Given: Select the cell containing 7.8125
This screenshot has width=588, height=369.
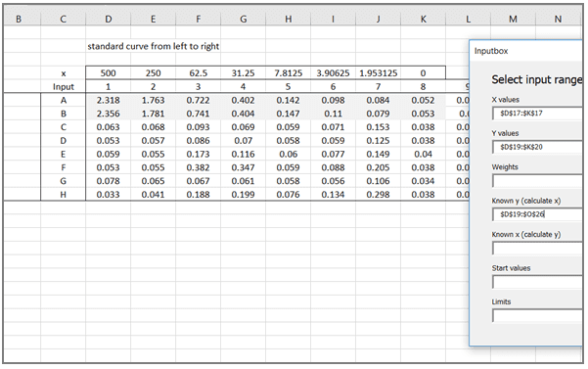Looking at the screenshot, I should click(288, 72).
